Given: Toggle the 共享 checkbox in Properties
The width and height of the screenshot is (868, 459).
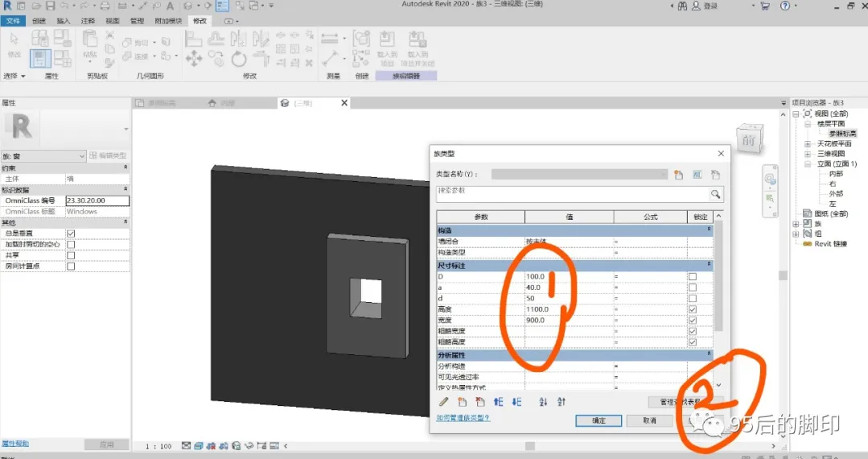Looking at the screenshot, I should (x=71, y=255).
